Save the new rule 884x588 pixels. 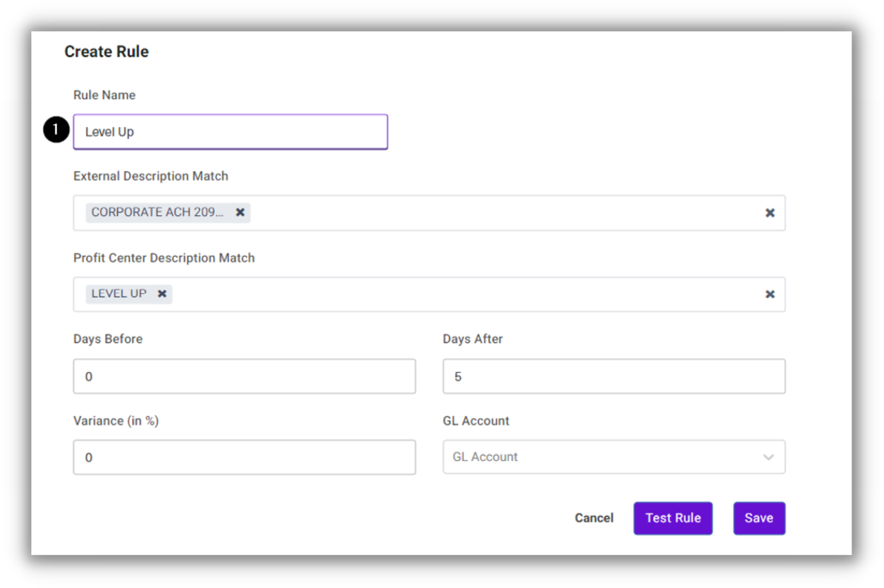coord(759,518)
